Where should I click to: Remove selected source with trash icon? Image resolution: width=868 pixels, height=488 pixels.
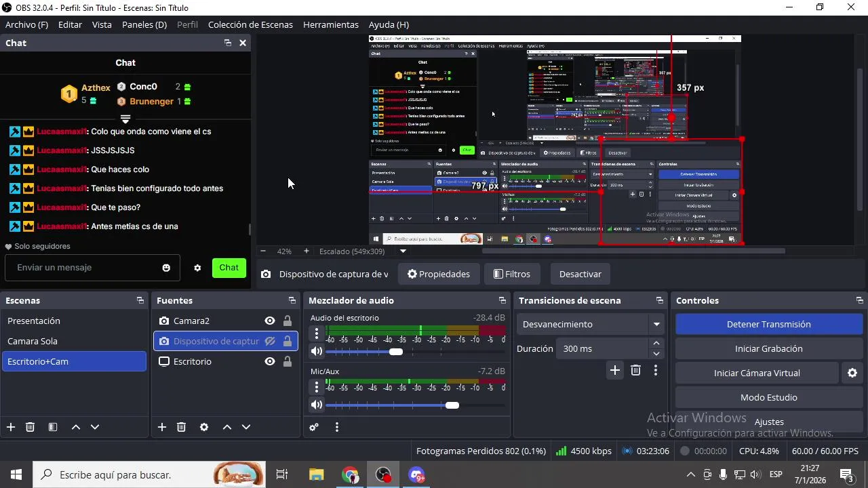click(181, 427)
